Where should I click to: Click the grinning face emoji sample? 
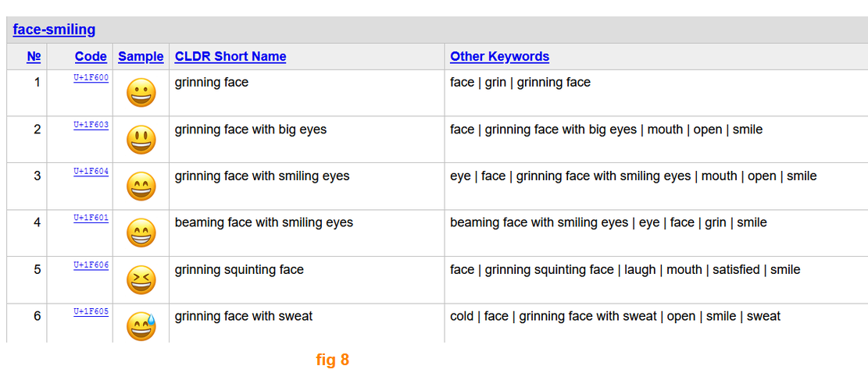point(141,93)
